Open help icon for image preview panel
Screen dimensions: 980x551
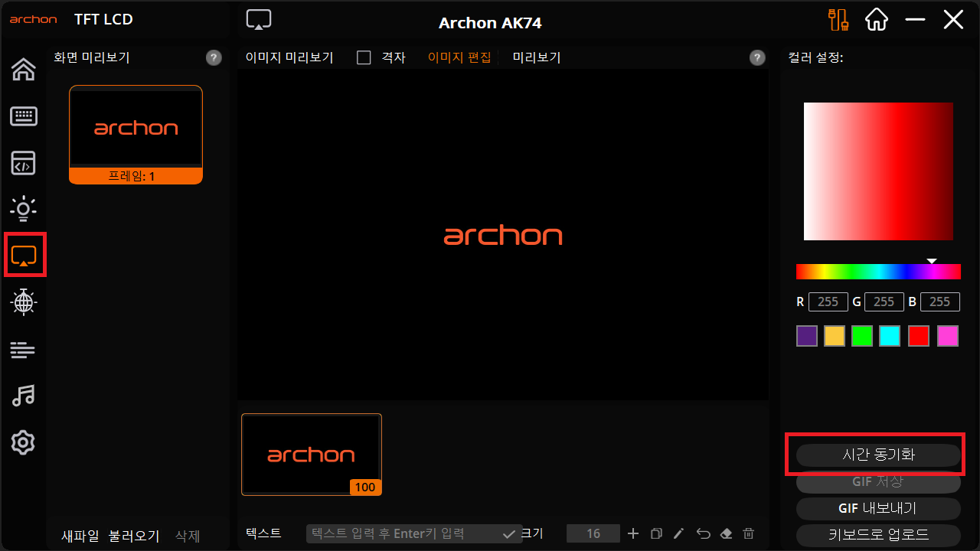coord(757,57)
